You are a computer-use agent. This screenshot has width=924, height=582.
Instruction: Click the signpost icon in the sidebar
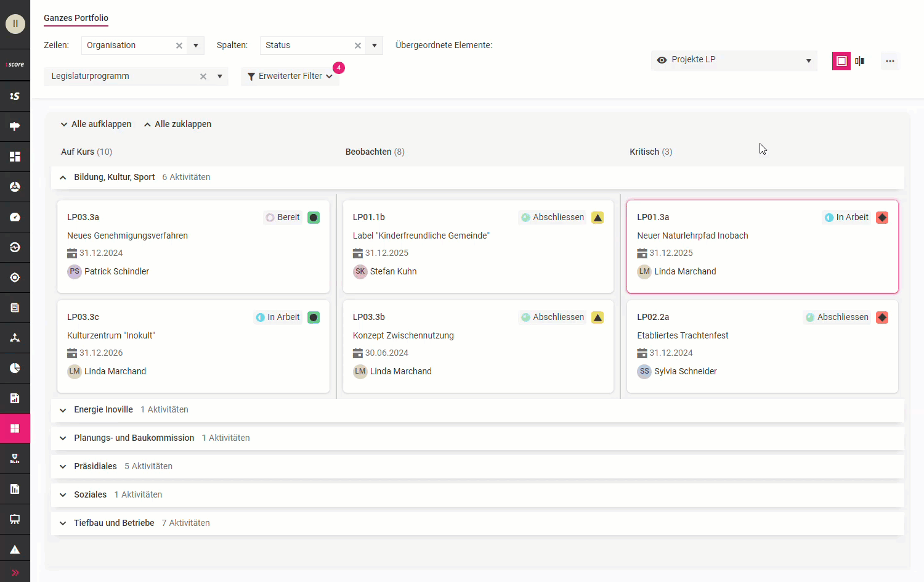(15, 126)
